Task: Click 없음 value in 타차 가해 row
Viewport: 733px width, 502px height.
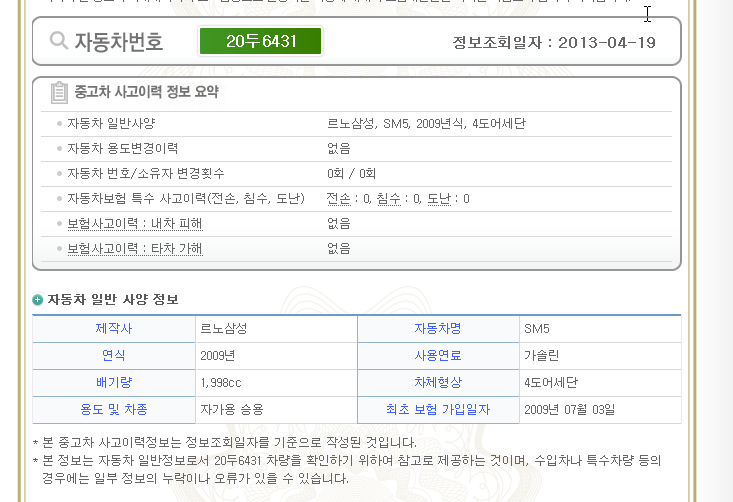Action: [338, 249]
